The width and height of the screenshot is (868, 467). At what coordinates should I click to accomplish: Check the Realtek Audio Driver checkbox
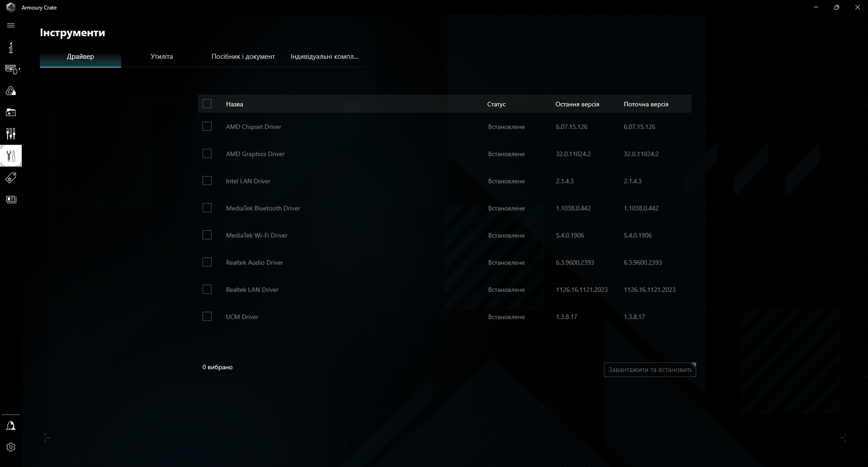[207, 262]
